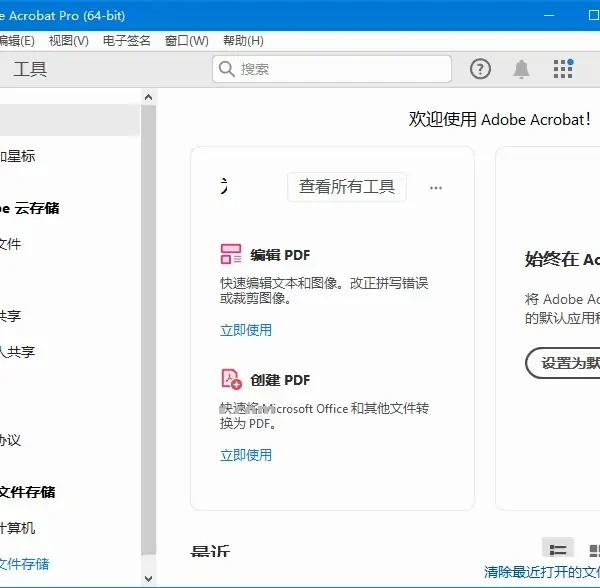The width and height of the screenshot is (600, 588).
Task: Open the notifications bell icon
Action: point(521,69)
